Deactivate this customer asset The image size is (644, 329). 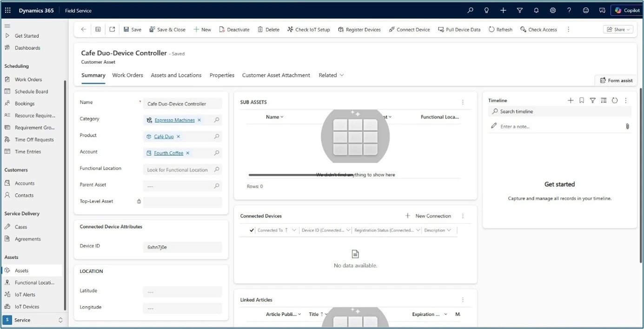point(234,29)
